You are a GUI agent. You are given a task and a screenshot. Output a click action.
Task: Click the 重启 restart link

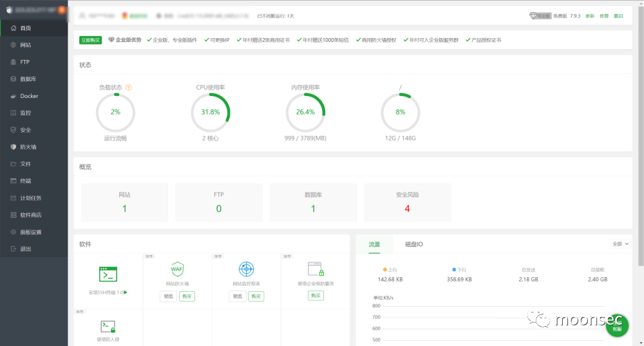coord(618,16)
